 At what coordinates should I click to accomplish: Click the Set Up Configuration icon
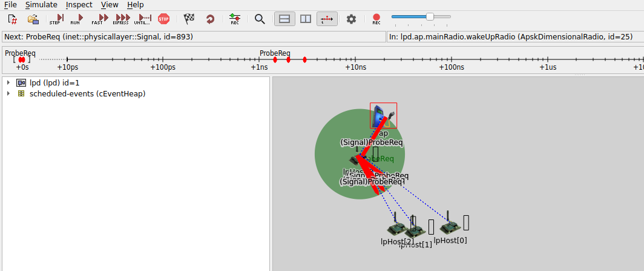[x=12, y=19]
